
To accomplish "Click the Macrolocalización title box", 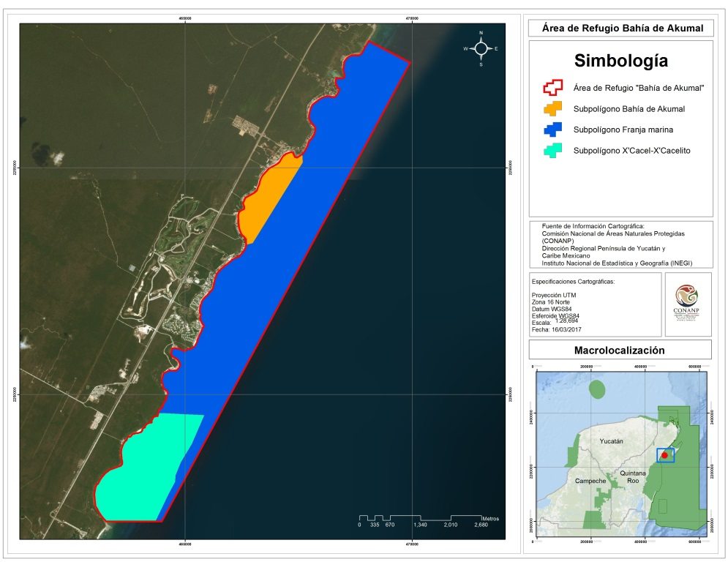I will point(620,350).
